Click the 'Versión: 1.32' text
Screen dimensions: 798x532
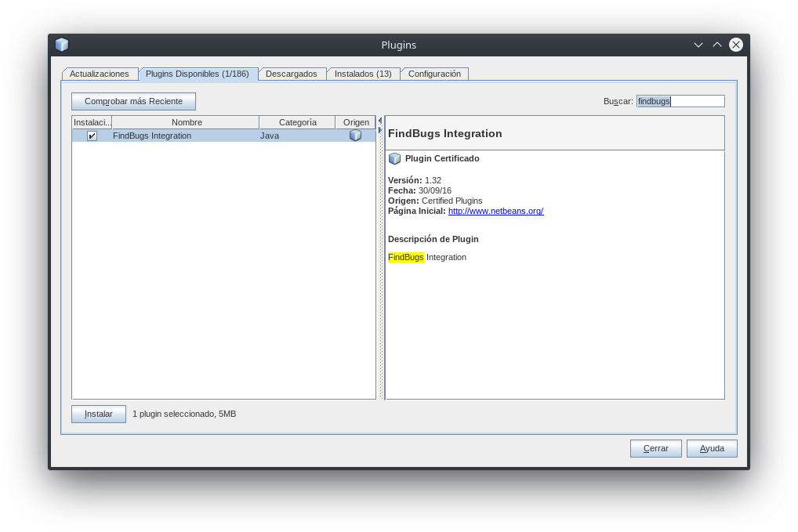pyautogui.click(x=414, y=180)
